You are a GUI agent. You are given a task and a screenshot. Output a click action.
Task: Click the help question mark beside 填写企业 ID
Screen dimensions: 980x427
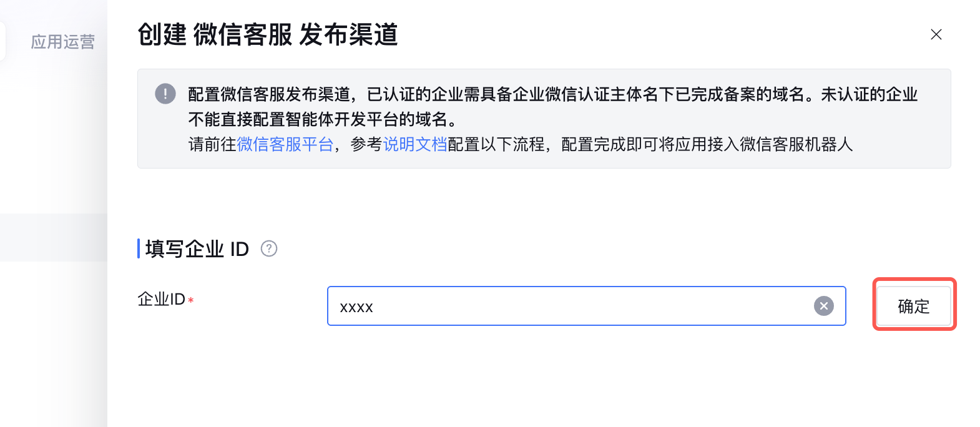[x=269, y=248]
